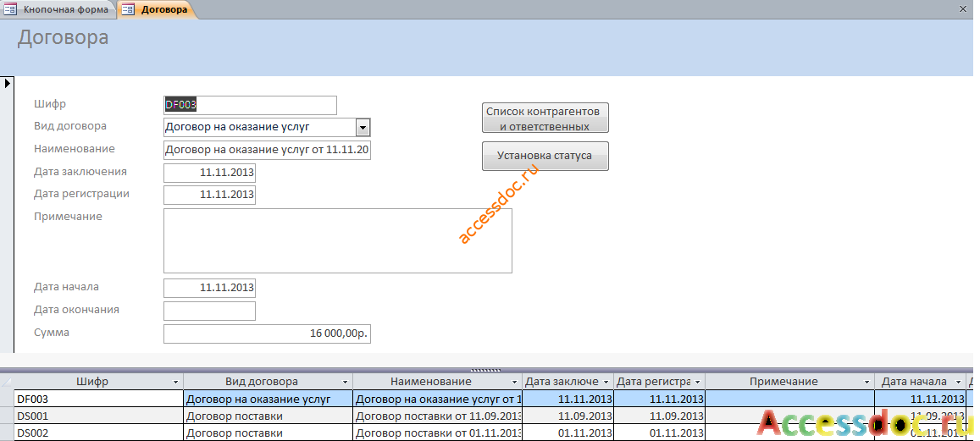Open the Дата регистра column filter arrow
Image resolution: width=980 pixels, height=441 pixels.
click(697, 382)
